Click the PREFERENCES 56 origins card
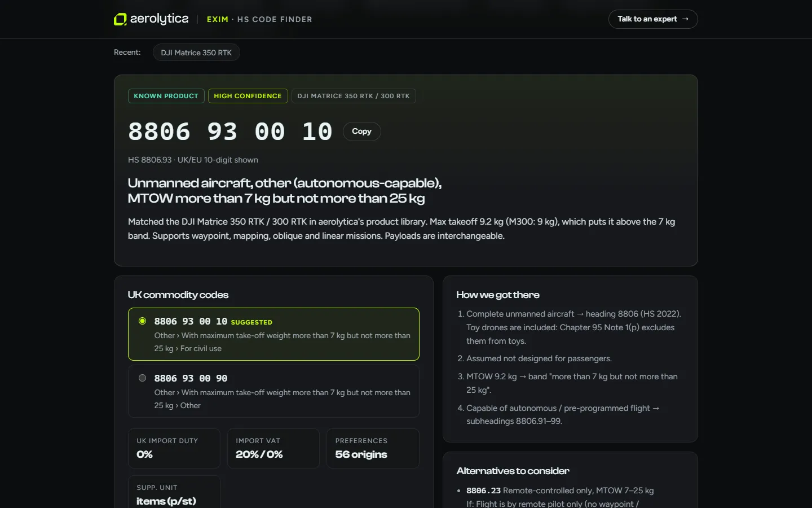 (x=373, y=448)
